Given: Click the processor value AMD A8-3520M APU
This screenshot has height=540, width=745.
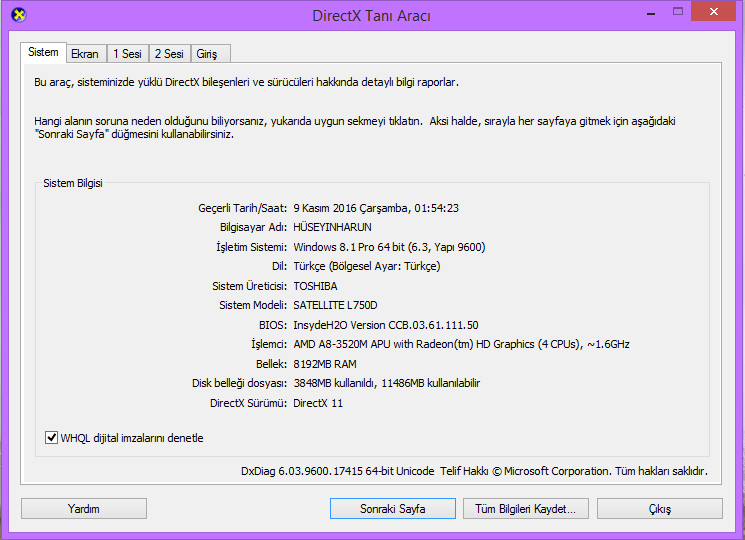Looking at the screenshot, I should 342,344.
